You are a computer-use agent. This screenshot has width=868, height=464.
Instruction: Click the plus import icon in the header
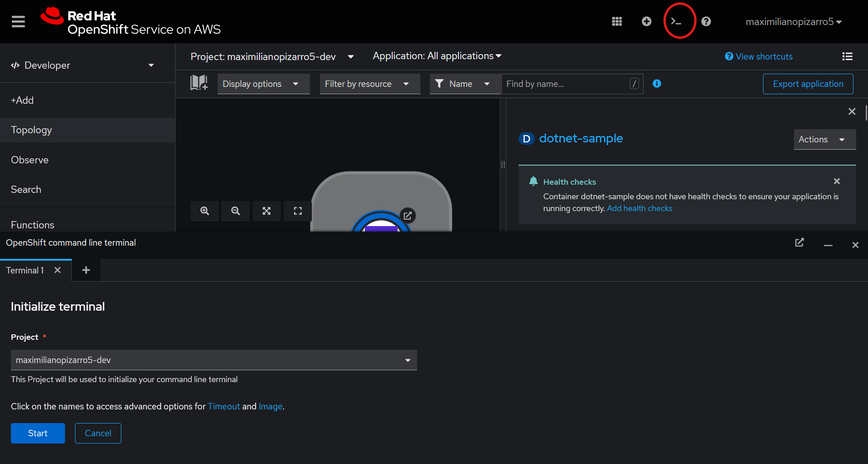(x=647, y=21)
